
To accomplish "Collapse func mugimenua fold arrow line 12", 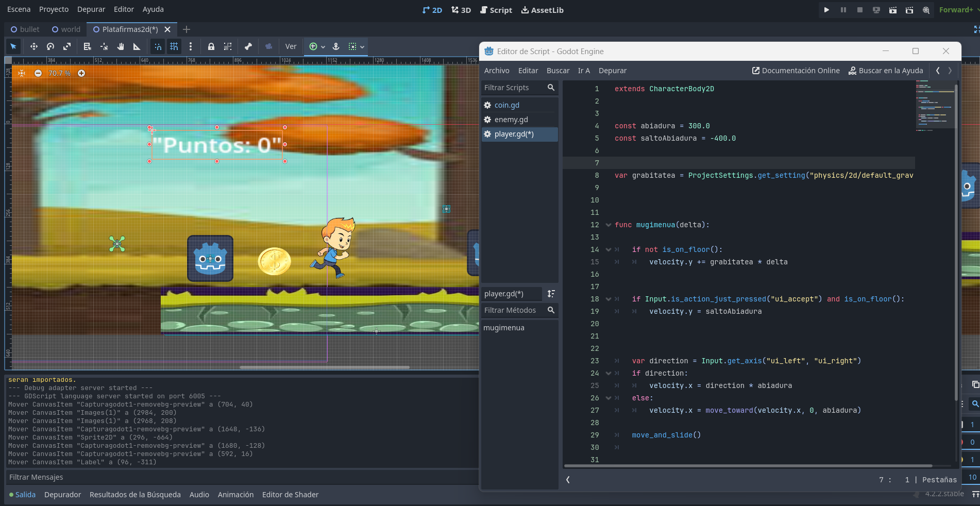I will coord(609,225).
